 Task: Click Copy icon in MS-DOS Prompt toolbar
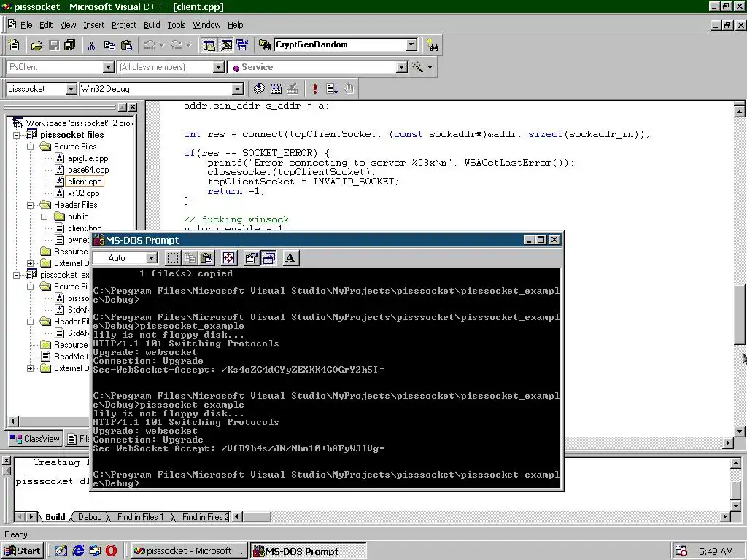(190, 258)
